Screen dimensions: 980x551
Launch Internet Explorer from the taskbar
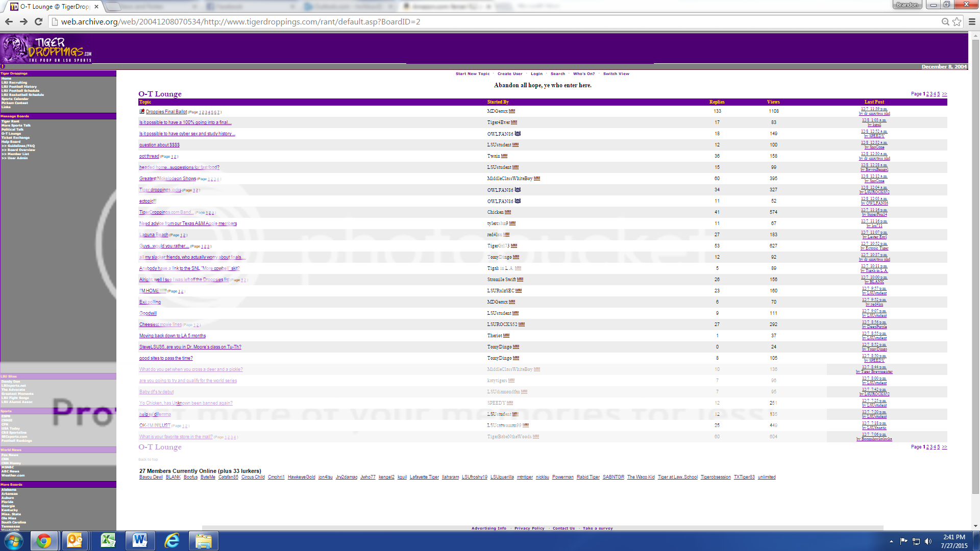171,540
